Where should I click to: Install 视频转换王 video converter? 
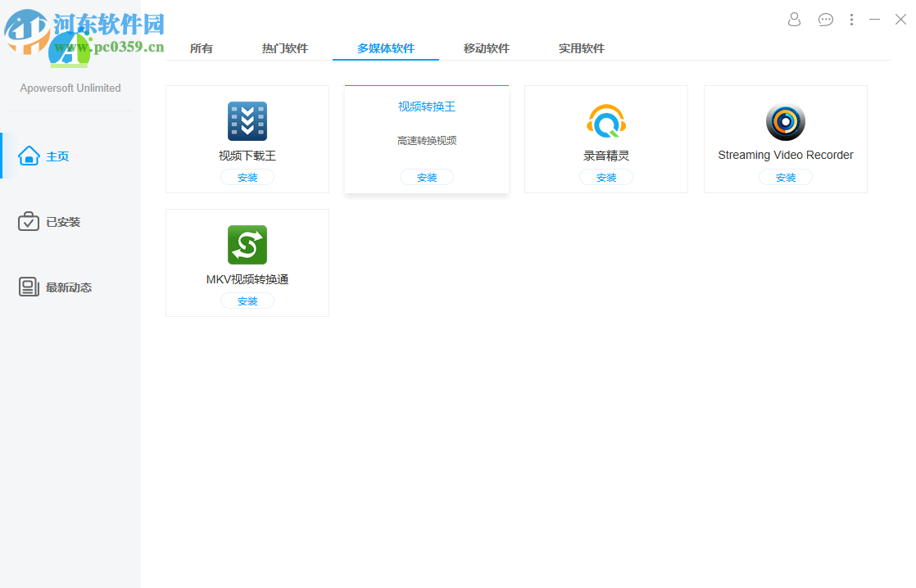point(426,176)
